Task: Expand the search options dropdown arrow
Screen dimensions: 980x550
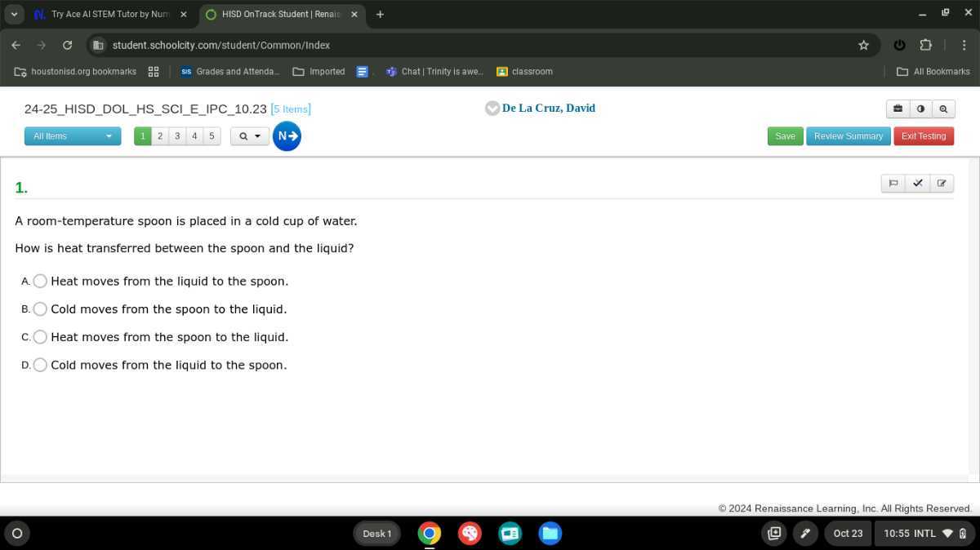Action: (256, 135)
